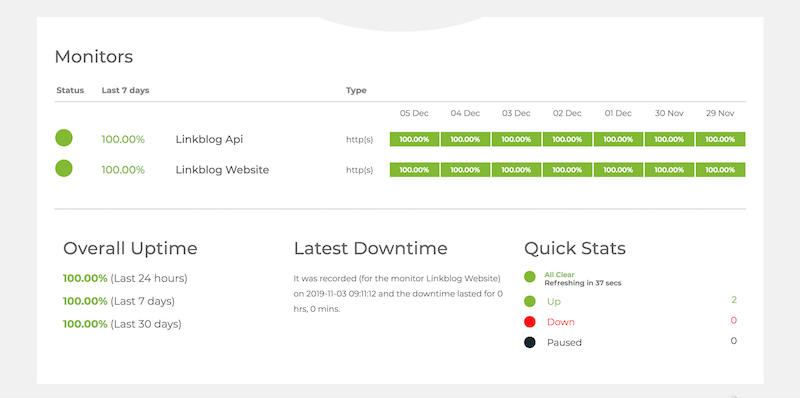
Task: Click the Monitors heading
Action: pyautogui.click(x=94, y=57)
